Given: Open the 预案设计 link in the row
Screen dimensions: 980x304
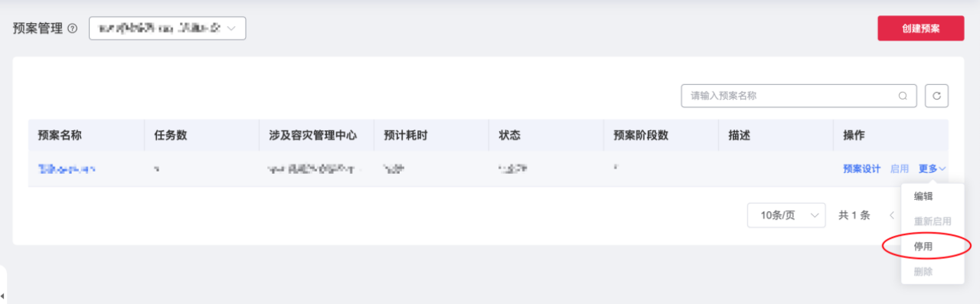Looking at the screenshot, I should click(x=862, y=168).
